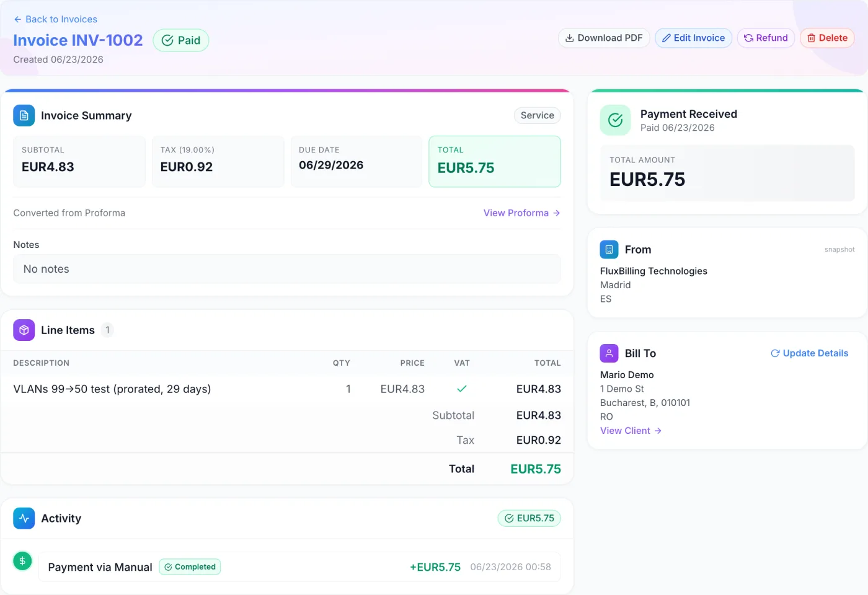Click the Invoice Summary document icon
This screenshot has height=595, width=868.
(24, 115)
